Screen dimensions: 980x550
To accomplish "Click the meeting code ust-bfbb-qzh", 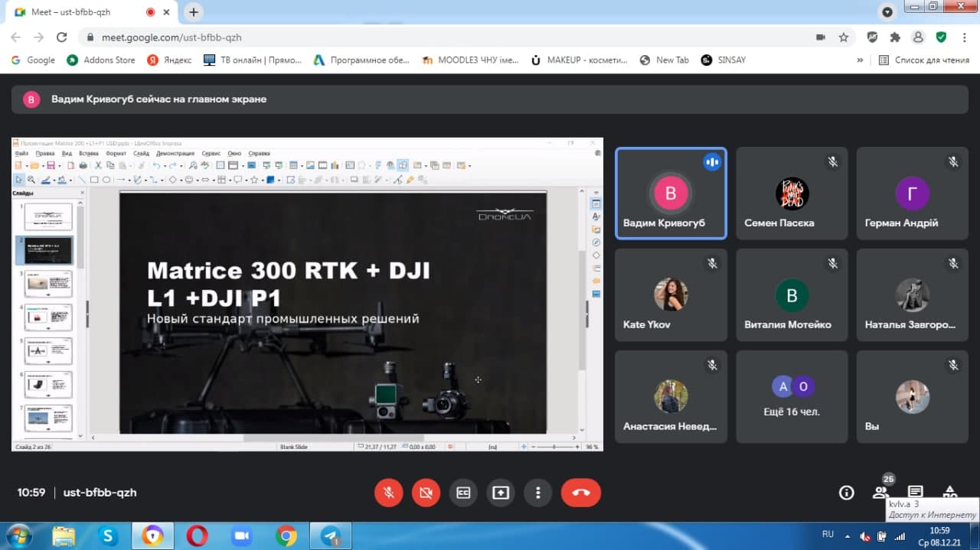I will (100, 493).
